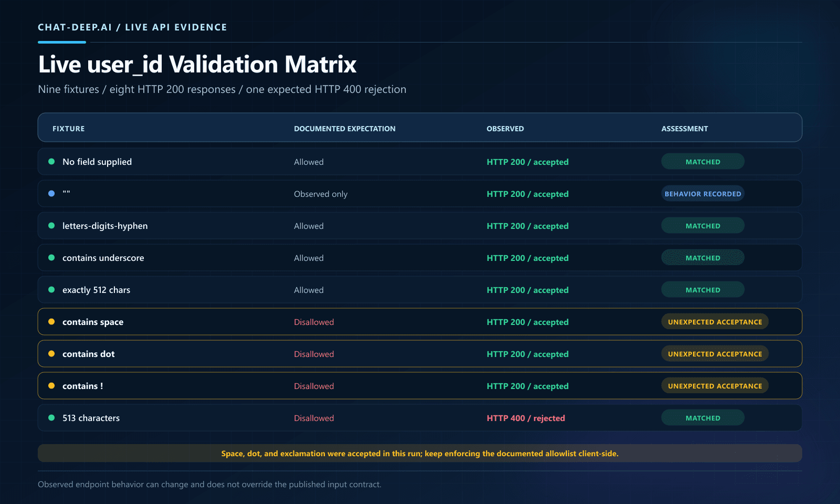Click HTTP 200 / accepted for No field supplied

[x=528, y=162]
